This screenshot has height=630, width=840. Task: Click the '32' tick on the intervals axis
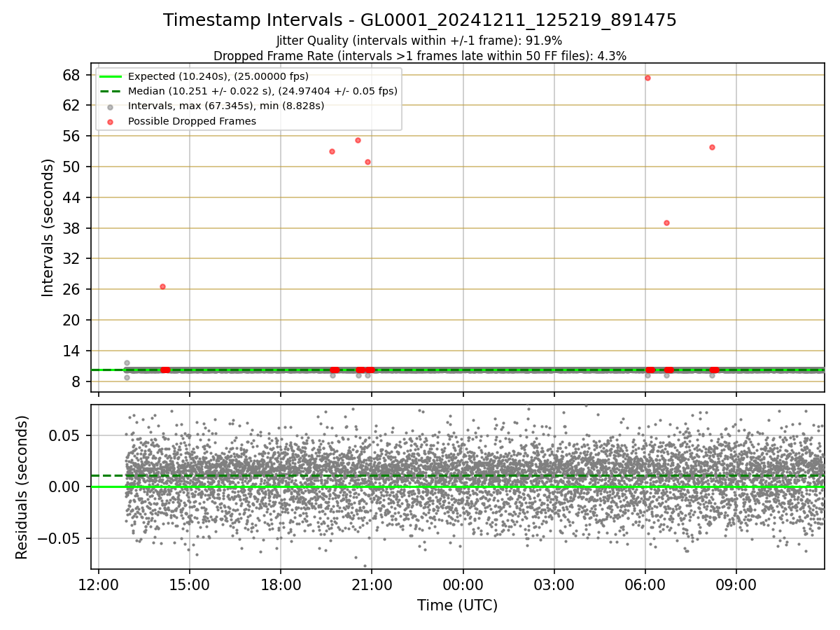(72, 259)
